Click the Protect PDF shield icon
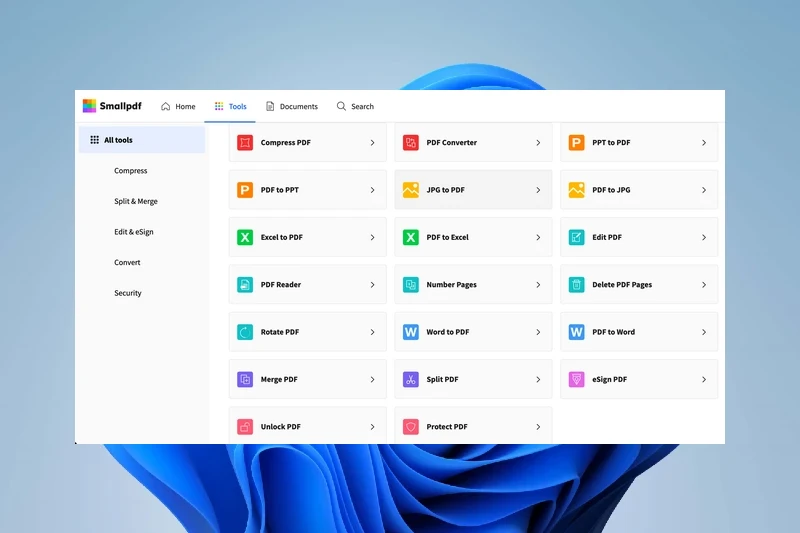Screen dimensions: 800x533 pos(410,427)
